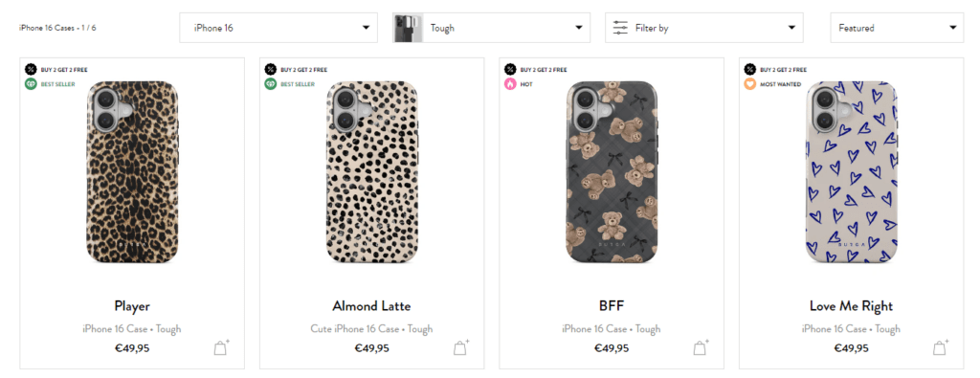Click the filter sliders icon
This screenshot has width=980, height=378.
coord(620,28)
